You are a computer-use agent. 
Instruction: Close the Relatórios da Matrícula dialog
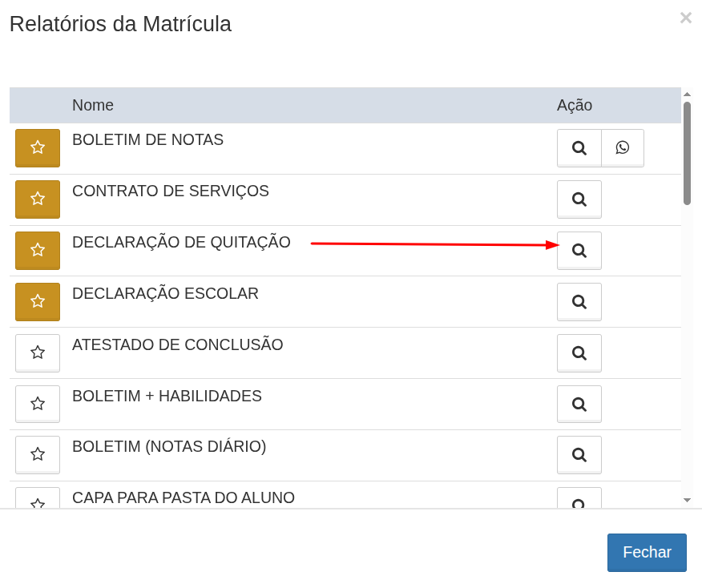(x=686, y=18)
